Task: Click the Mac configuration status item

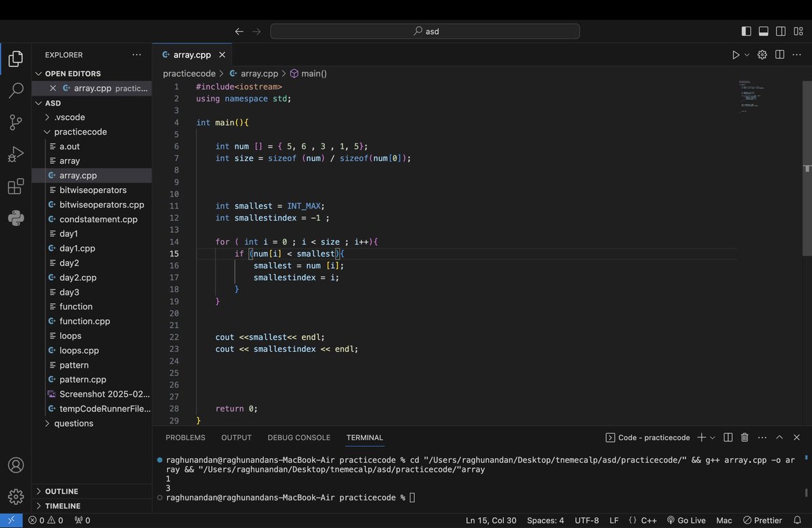Action: click(724, 521)
